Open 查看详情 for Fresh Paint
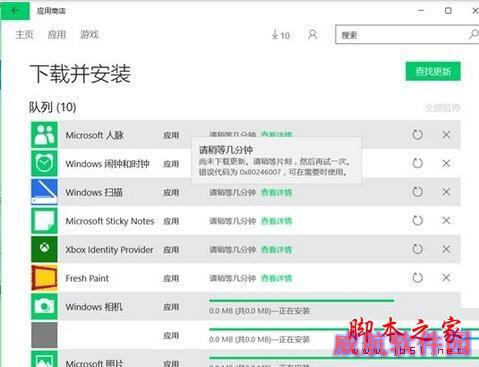Image resolution: width=479 pixels, height=367 pixels. pos(276,278)
